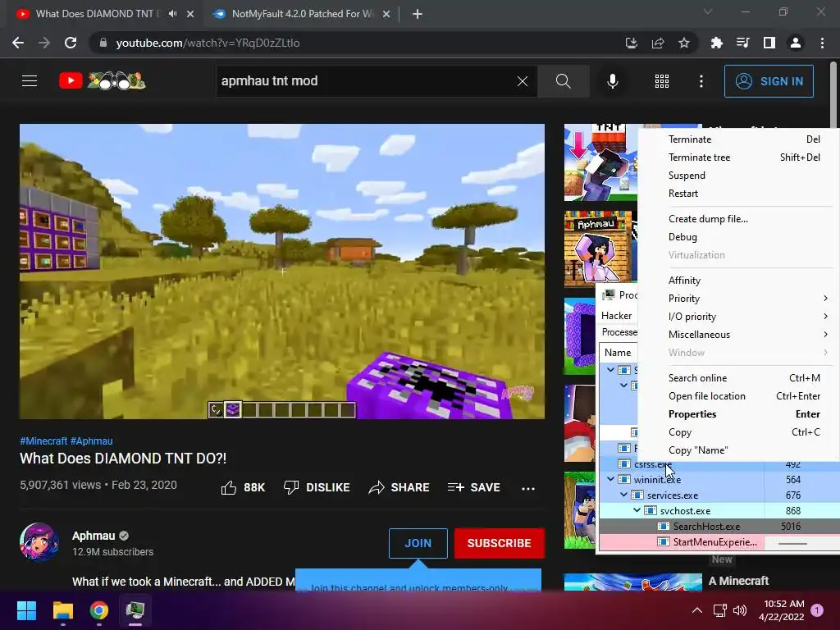Open Aphmau channel avatar
Viewport: 840px width, 630px height.
[39, 542]
